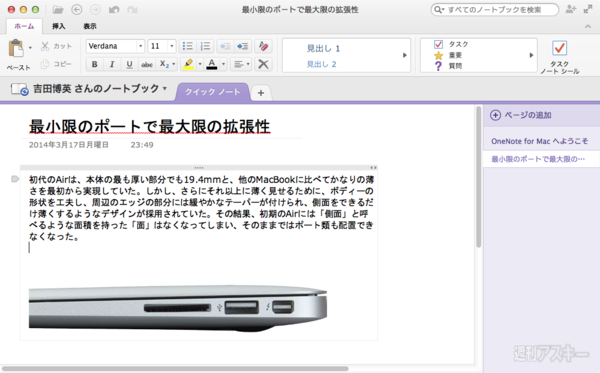
Task: Click the delete X icon in ribbon
Action: coord(263,64)
